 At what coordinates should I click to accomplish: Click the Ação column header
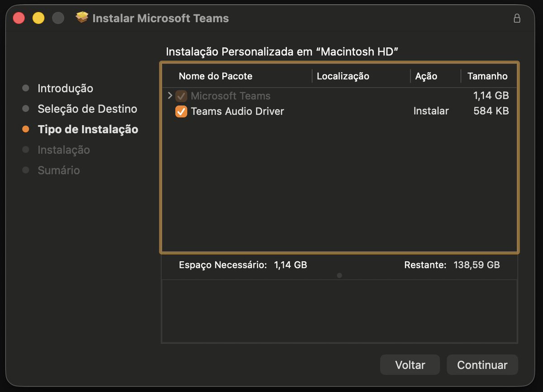[426, 76]
